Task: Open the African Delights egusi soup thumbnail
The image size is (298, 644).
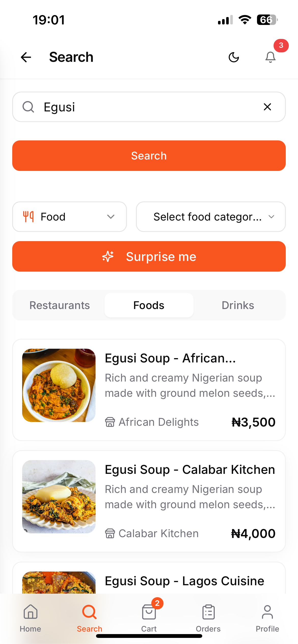Action: point(59,385)
